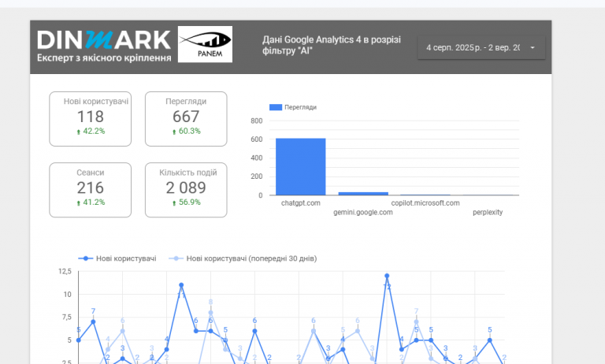
Task: Select the 216 sessions value
Action: coord(91,188)
